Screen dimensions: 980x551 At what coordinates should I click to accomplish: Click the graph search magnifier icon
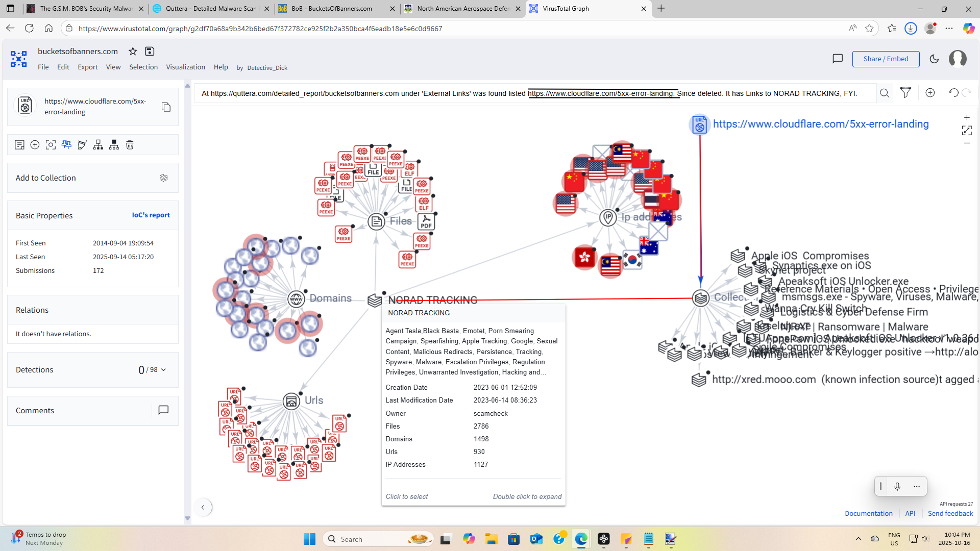pos(885,93)
